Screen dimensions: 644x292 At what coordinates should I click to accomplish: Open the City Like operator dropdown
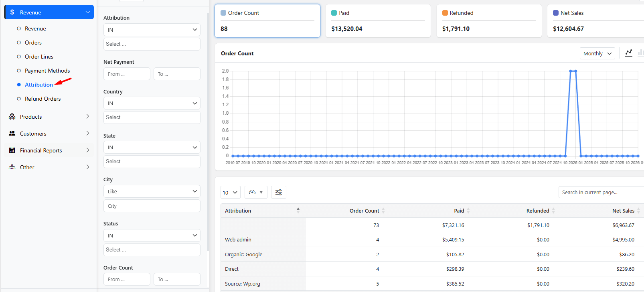(152, 192)
